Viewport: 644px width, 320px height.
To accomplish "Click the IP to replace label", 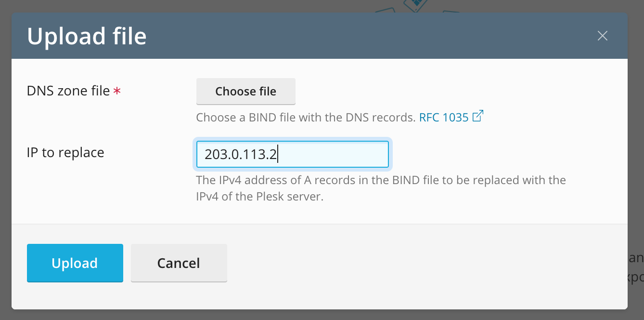I will point(65,153).
